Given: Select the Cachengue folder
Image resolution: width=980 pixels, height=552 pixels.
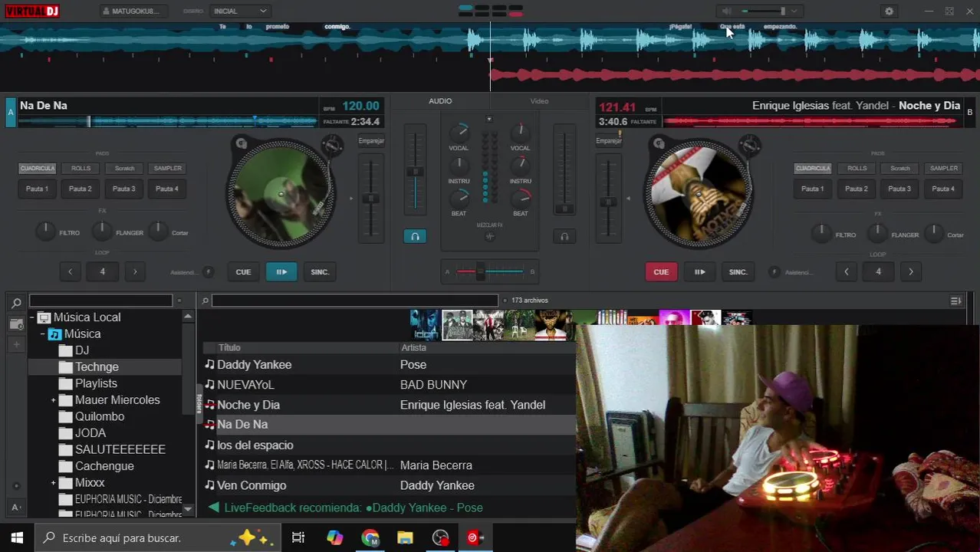Looking at the screenshot, I should [104, 466].
